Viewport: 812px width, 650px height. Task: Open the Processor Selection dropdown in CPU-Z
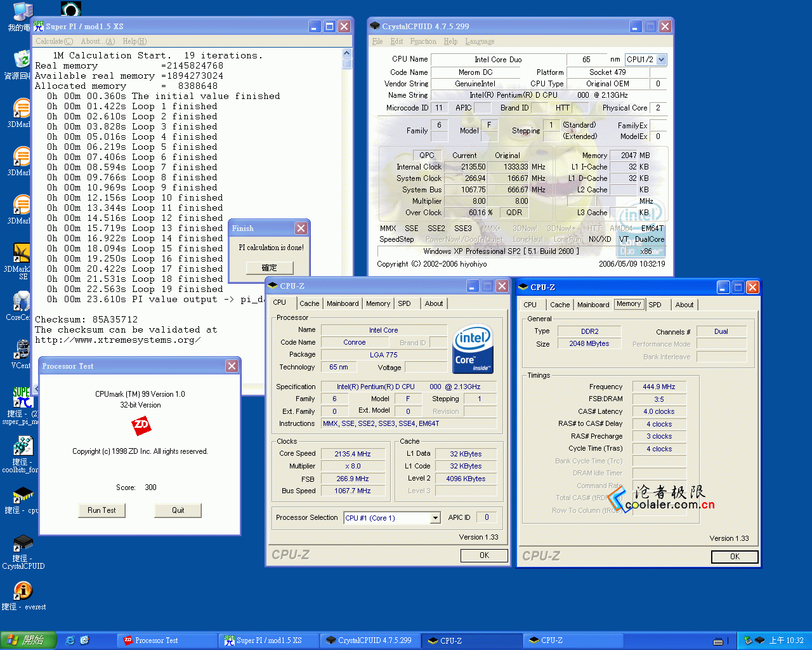click(435, 518)
